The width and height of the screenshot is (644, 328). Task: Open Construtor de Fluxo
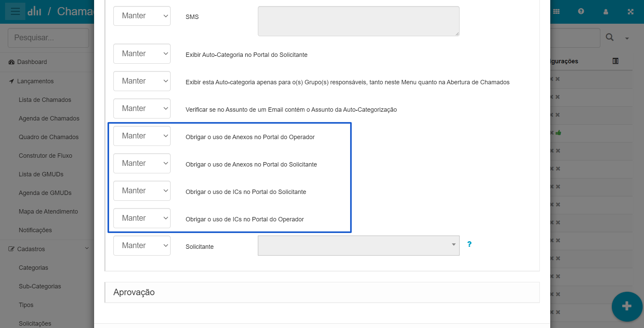click(x=45, y=156)
